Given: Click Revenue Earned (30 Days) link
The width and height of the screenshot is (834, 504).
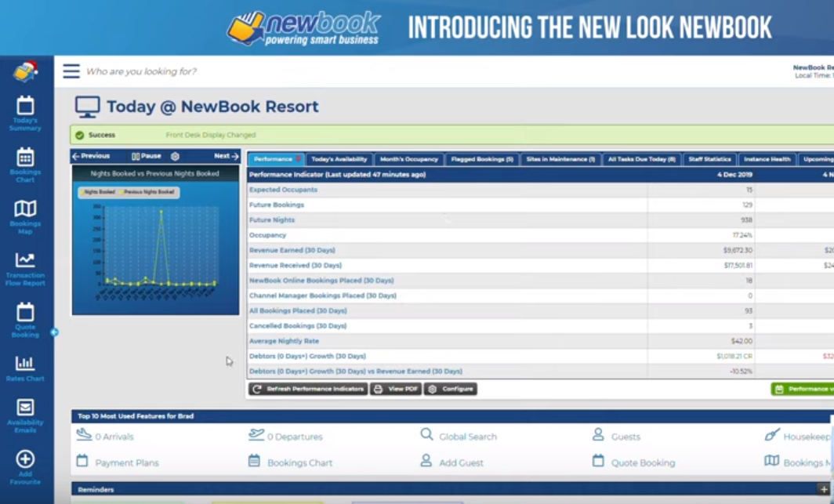Looking at the screenshot, I should coord(292,250).
